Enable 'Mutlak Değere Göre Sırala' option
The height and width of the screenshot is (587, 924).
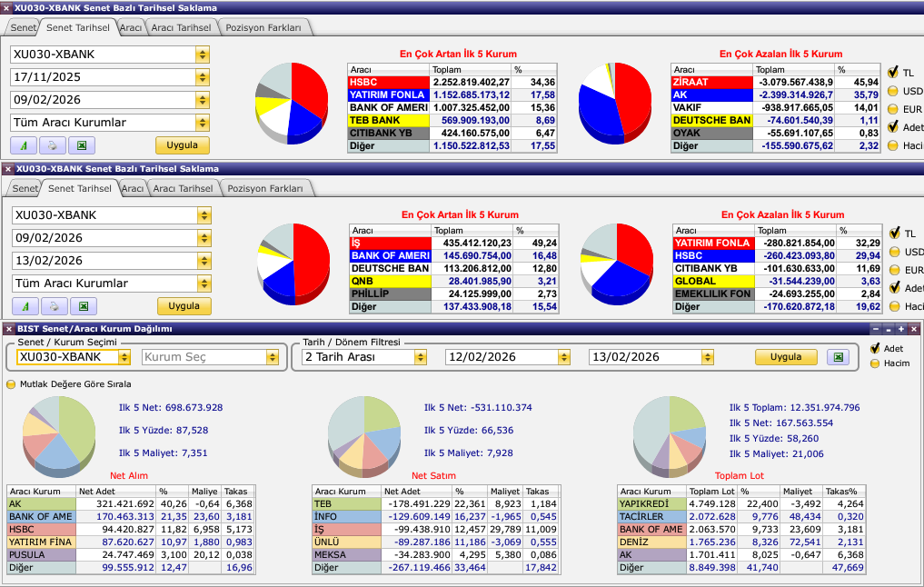[12, 384]
